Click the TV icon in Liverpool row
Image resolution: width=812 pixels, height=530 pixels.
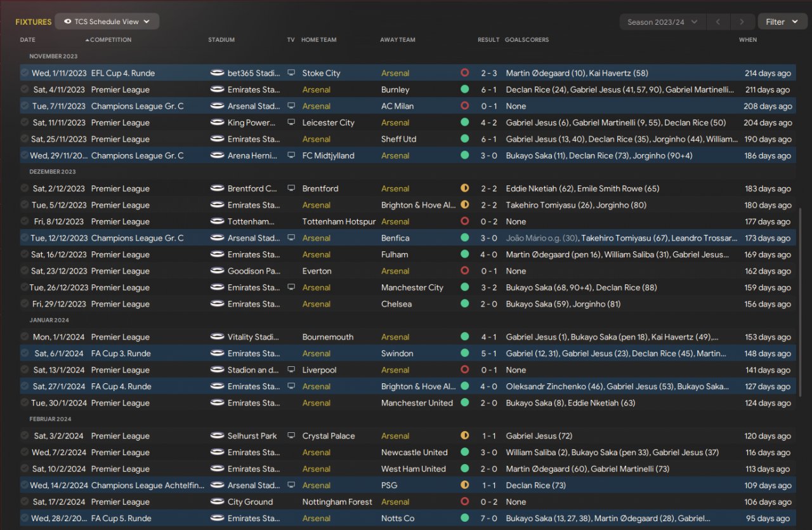[291, 370]
